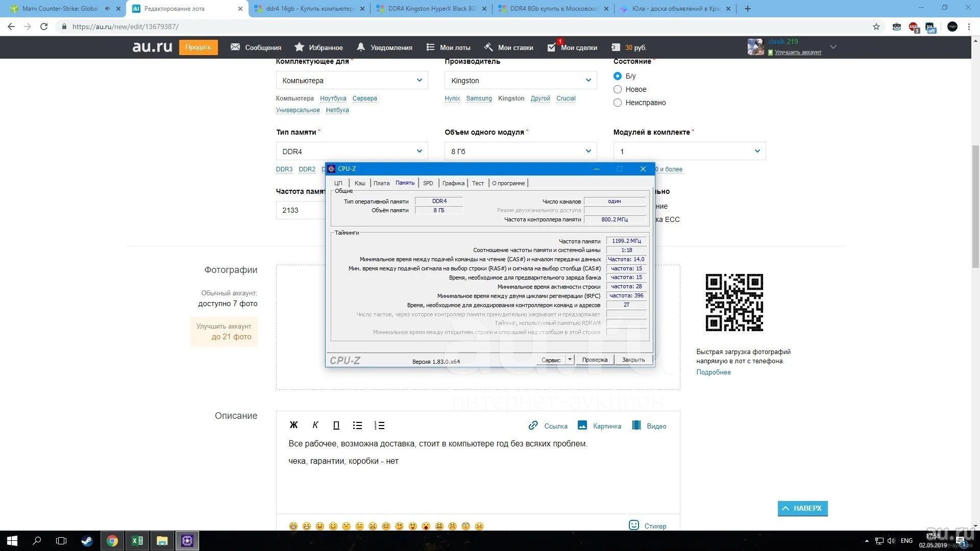Choose the DDR3 memory type link
This screenshot has width=980, height=551.
click(x=284, y=169)
